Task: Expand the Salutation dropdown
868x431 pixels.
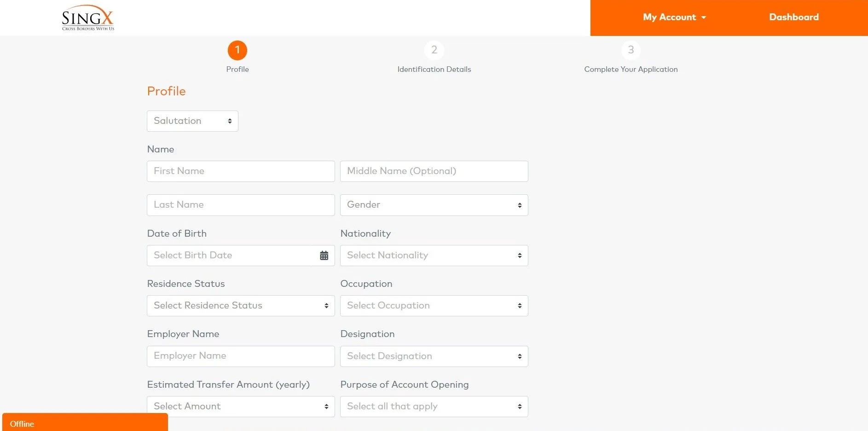Action: pos(192,121)
